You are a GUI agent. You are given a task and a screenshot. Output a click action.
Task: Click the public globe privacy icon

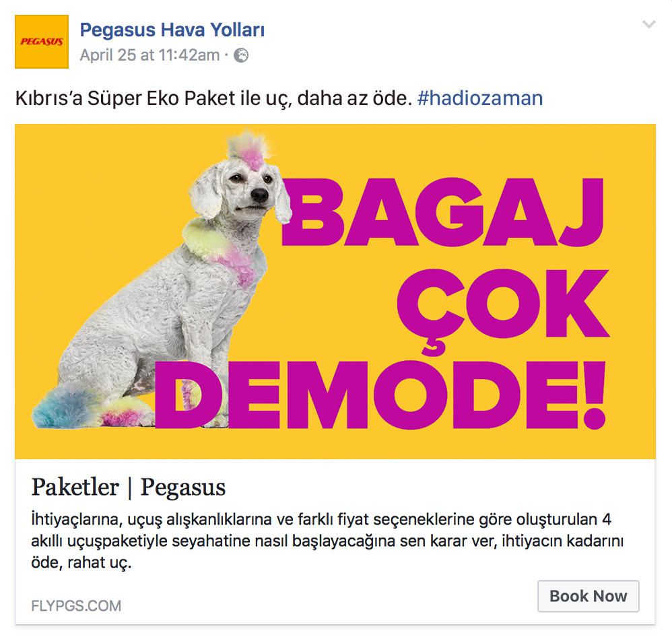(x=241, y=55)
